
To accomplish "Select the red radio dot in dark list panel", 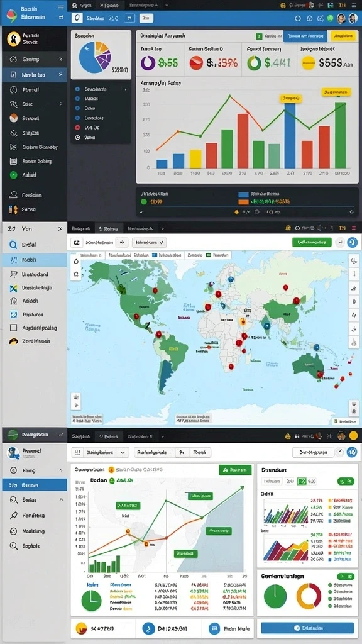I will (x=77, y=127).
